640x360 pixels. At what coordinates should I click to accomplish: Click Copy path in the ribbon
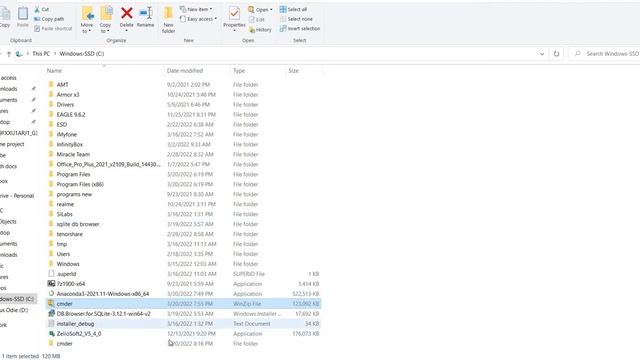pyautogui.click(x=49, y=19)
